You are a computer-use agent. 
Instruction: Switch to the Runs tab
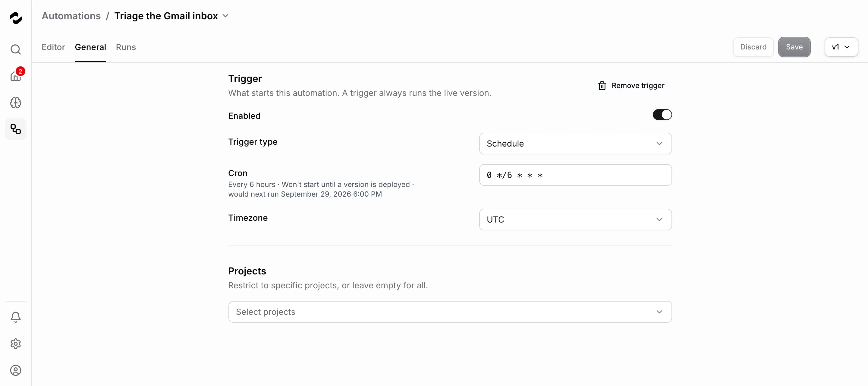click(x=126, y=47)
